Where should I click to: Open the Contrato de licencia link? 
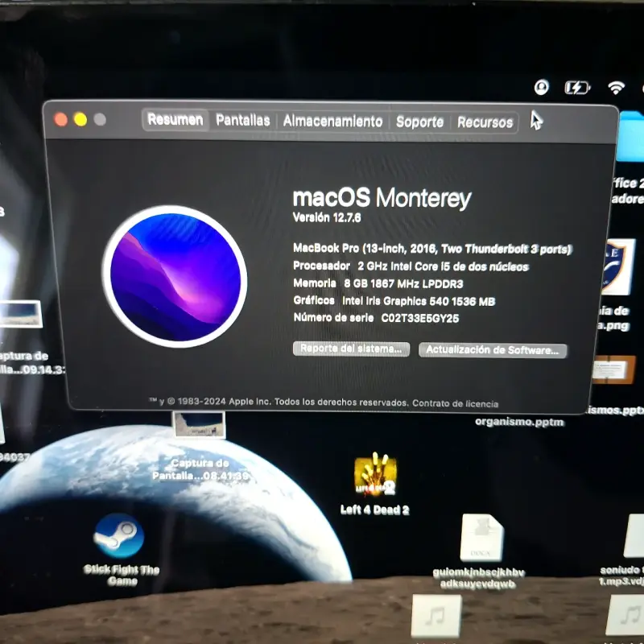coord(455,404)
